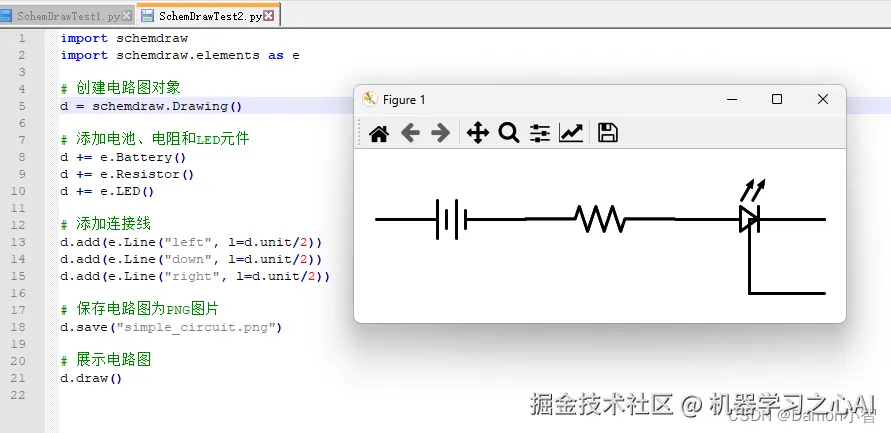Click 'd += e.Resistor()' line
891x433 pixels.
coord(127,174)
